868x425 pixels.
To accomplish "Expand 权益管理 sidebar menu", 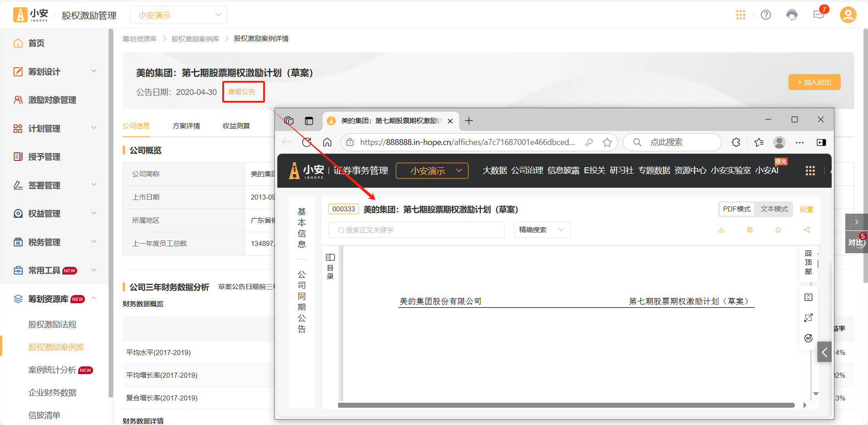I will click(55, 214).
